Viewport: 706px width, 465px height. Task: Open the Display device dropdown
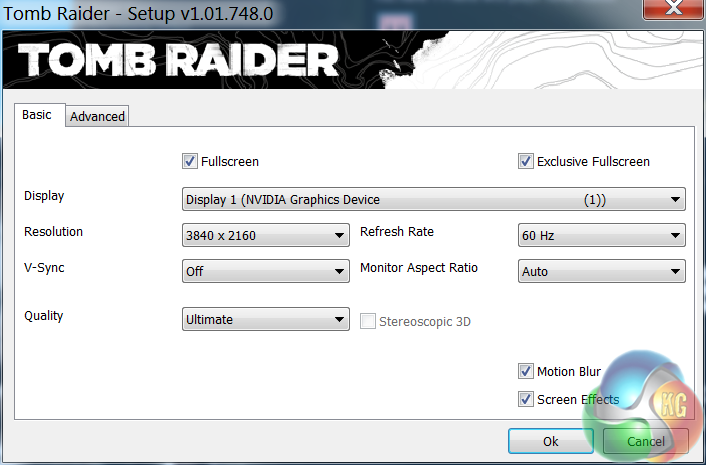[x=434, y=199]
